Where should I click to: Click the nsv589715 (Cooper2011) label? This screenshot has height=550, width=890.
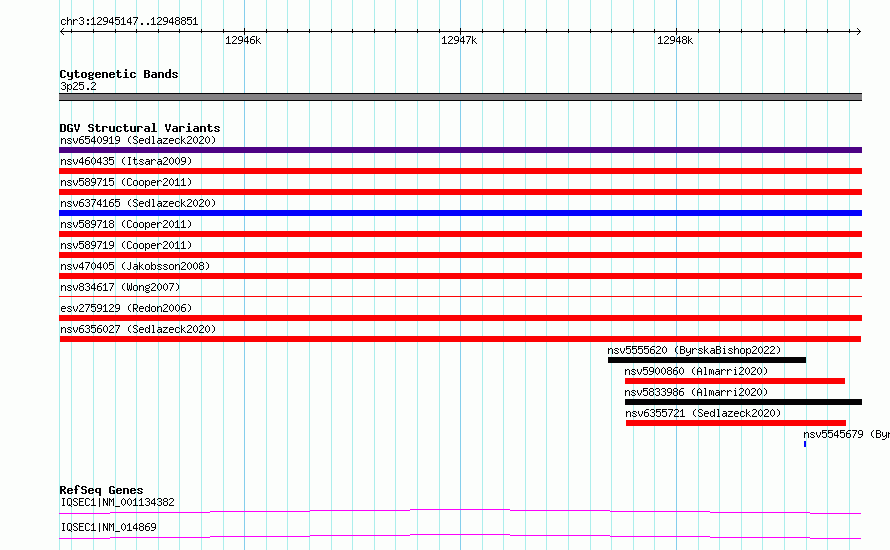click(126, 182)
